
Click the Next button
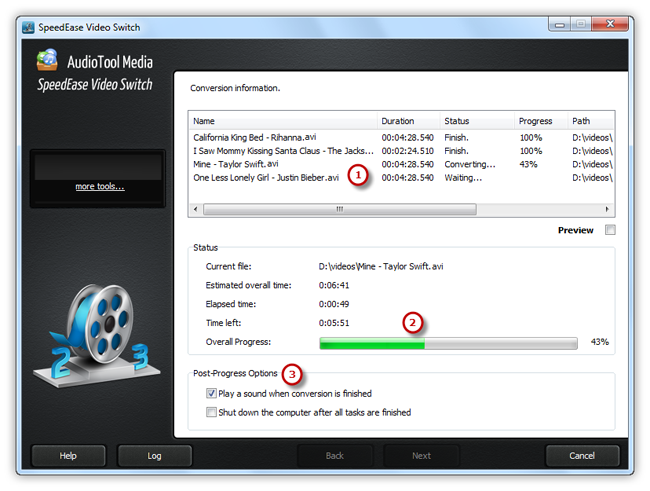coord(421,456)
